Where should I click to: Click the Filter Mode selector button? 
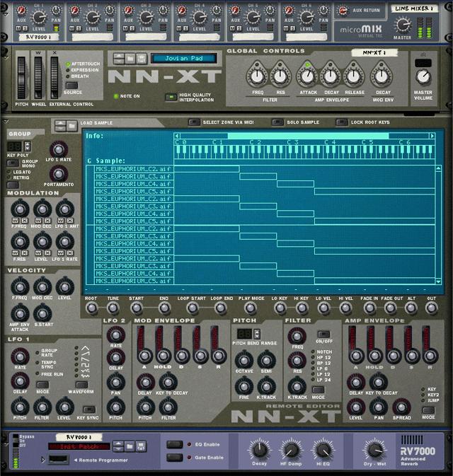[x=318, y=390]
